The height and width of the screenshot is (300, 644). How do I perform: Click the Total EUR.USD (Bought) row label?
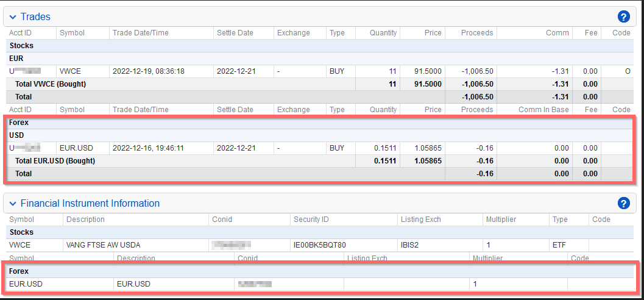(55, 161)
